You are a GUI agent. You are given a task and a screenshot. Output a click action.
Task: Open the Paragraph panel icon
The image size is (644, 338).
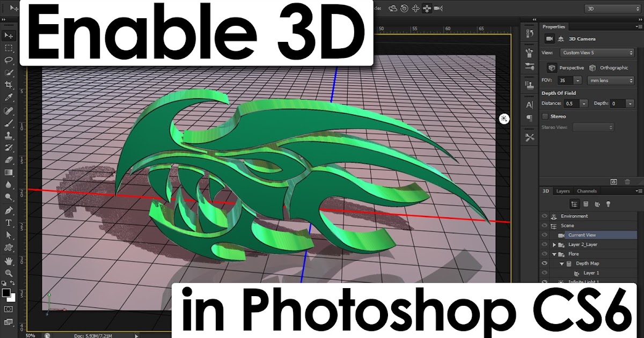coord(530,118)
